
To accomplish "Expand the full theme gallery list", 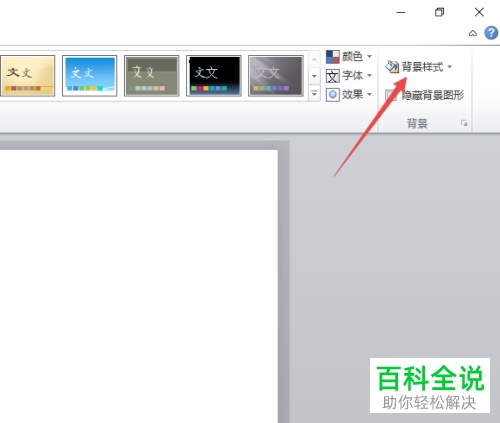I will click(x=314, y=93).
